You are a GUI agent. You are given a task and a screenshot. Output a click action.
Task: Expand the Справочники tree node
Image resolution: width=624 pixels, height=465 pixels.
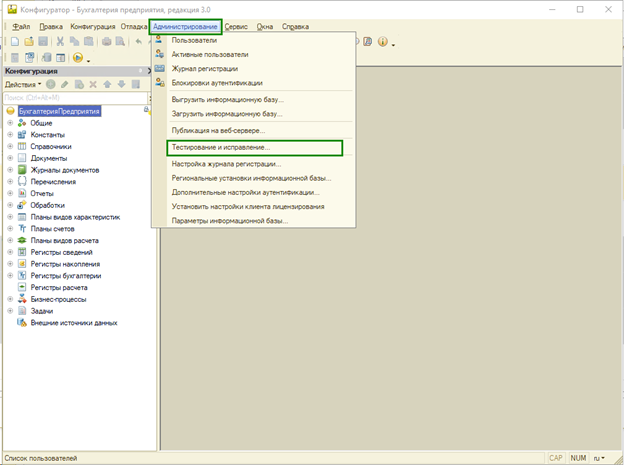(x=10, y=147)
